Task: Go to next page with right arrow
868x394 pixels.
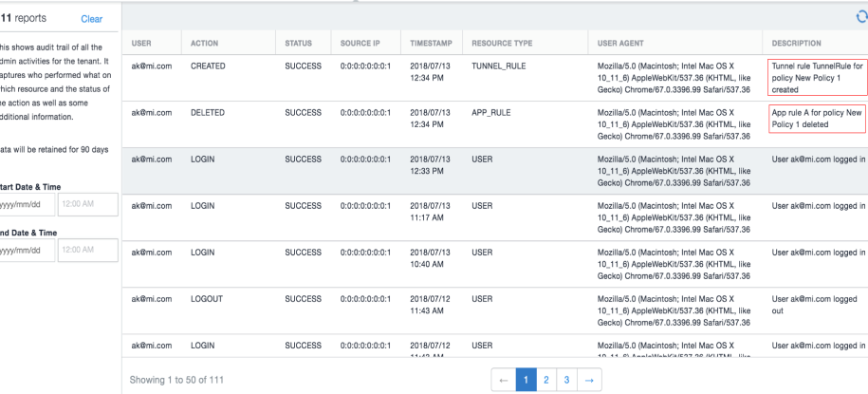Action: [589, 380]
